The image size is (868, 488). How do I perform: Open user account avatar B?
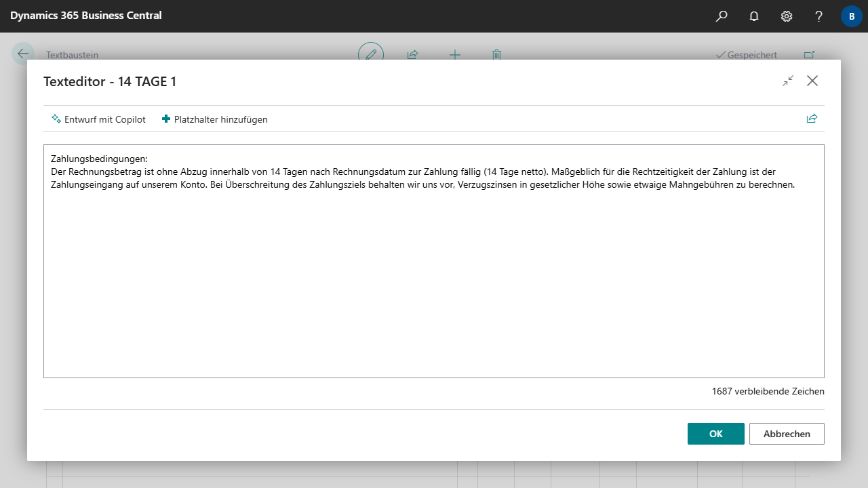(x=852, y=16)
